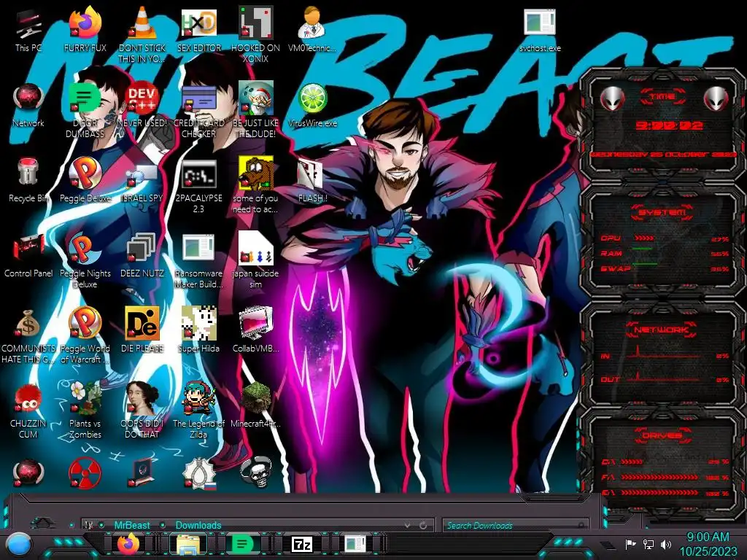Viewport: 747px width, 560px height.
Task: Open the red radiation symbol desktop icon
Action: tap(85, 473)
